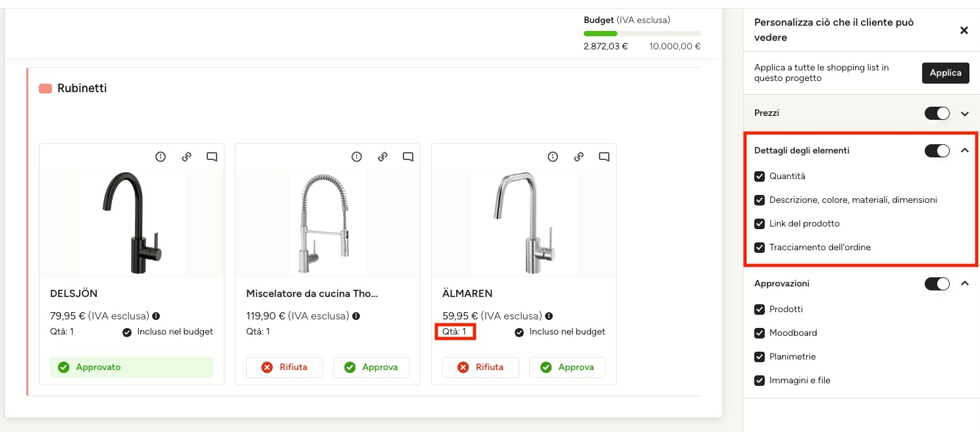
Task: Click price info icon next to 79,95 €
Action: pyautogui.click(x=157, y=316)
